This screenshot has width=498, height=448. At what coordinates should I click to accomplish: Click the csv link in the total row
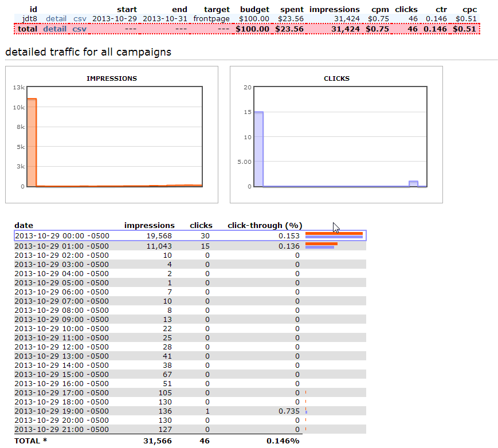[79, 29]
